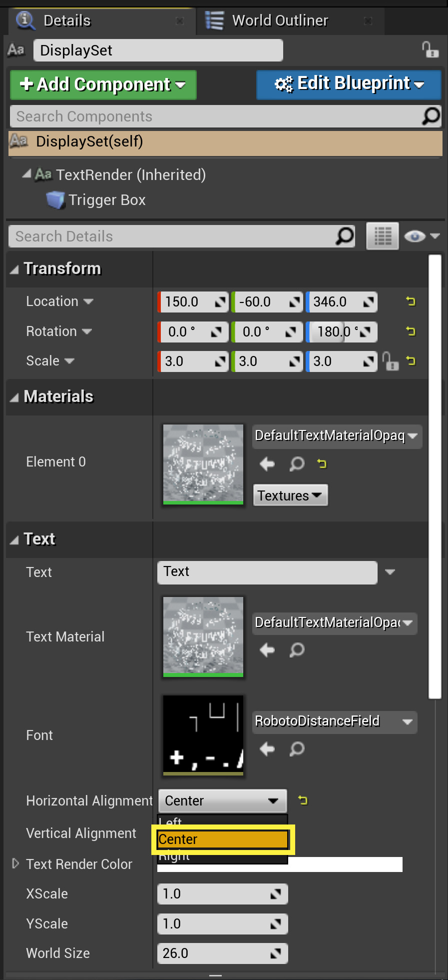Collapse the TextRender component tree arrow
448x980 pixels.
26,174
